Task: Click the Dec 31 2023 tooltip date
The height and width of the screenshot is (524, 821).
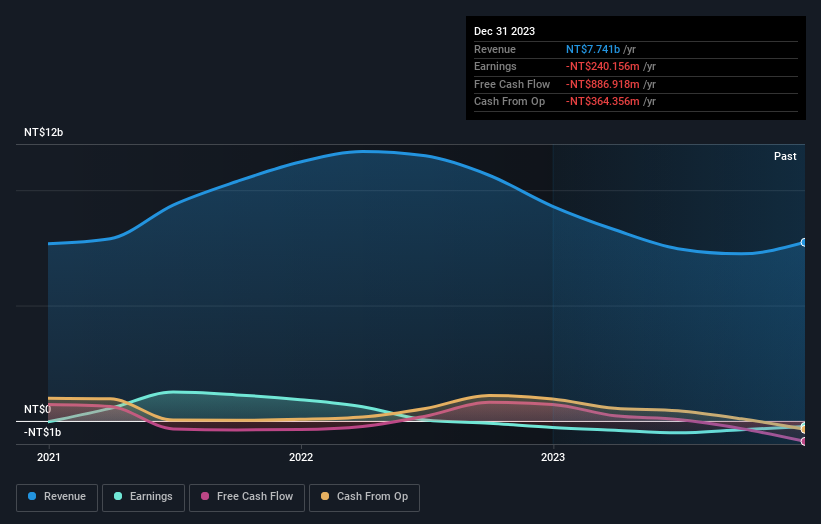Action: (x=504, y=31)
